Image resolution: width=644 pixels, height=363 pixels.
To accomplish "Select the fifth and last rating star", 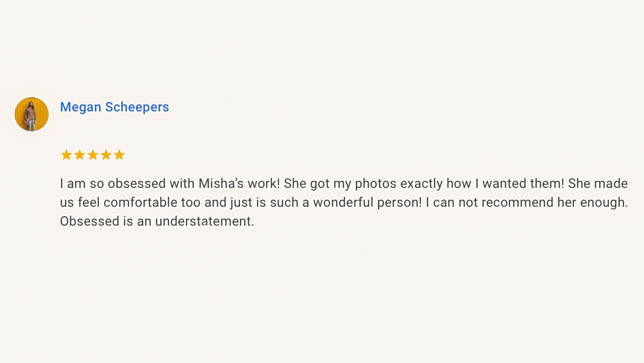I will (x=119, y=155).
